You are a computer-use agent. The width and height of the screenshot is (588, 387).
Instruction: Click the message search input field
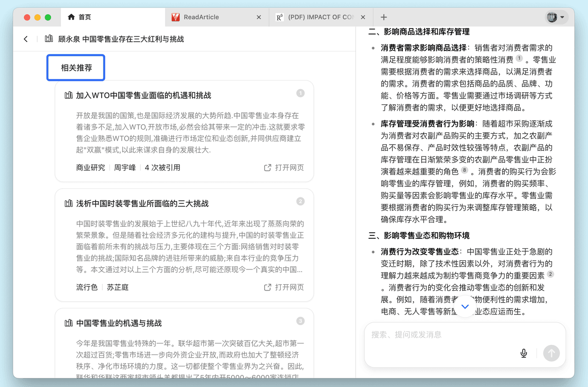click(x=441, y=335)
